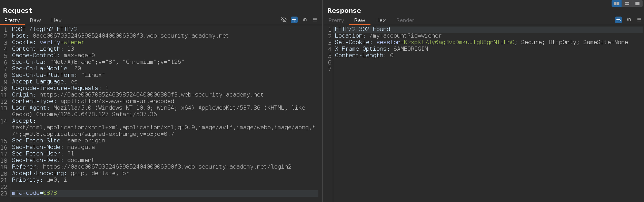The image size is (644, 202).
Task: Open Request panel hamburger options menu
Action: tap(315, 20)
